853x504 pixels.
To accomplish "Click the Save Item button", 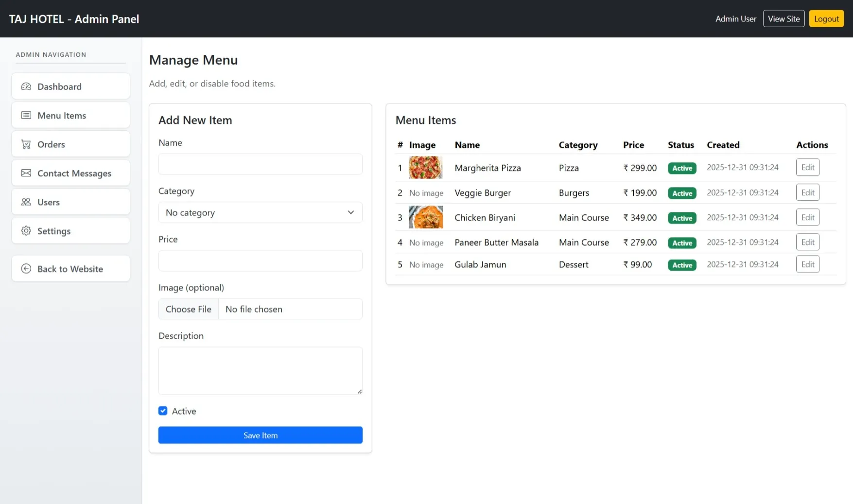I will coord(260,435).
